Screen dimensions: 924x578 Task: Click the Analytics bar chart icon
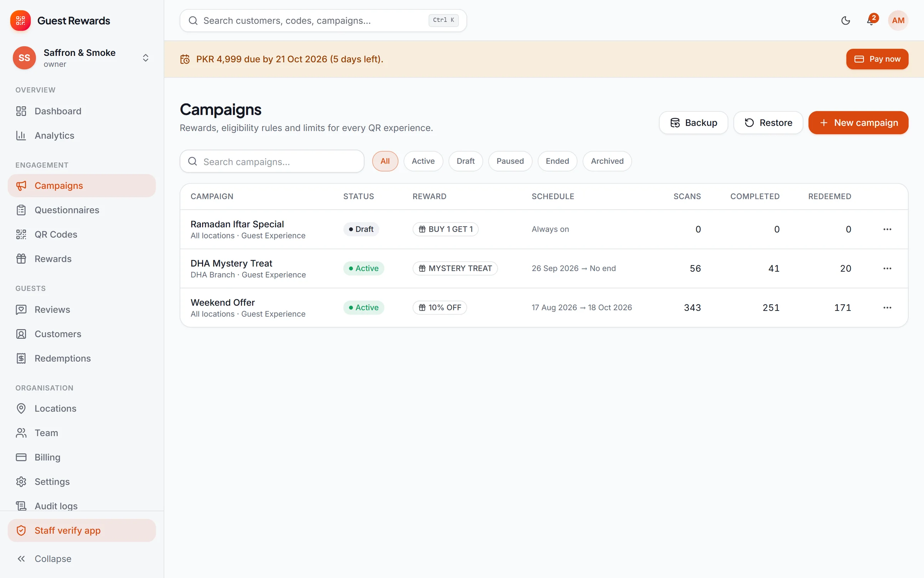pyautogui.click(x=21, y=136)
